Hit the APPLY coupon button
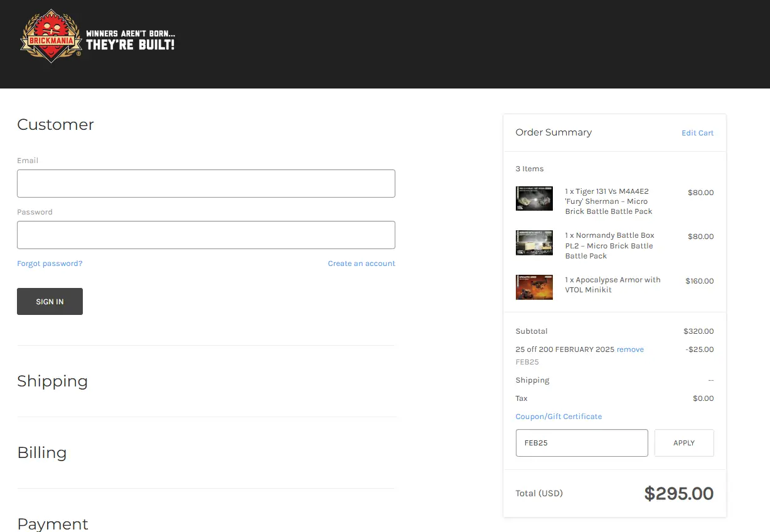Image resolution: width=770 pixels, height=532 pixels. pyautogui.click(x=683, y=443)
